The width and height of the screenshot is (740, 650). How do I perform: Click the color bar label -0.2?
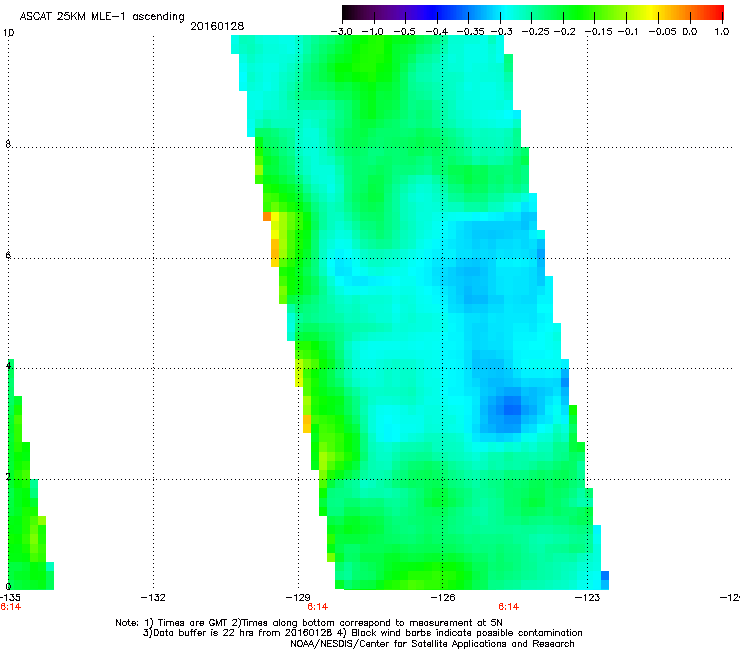(x=564, y=32)
